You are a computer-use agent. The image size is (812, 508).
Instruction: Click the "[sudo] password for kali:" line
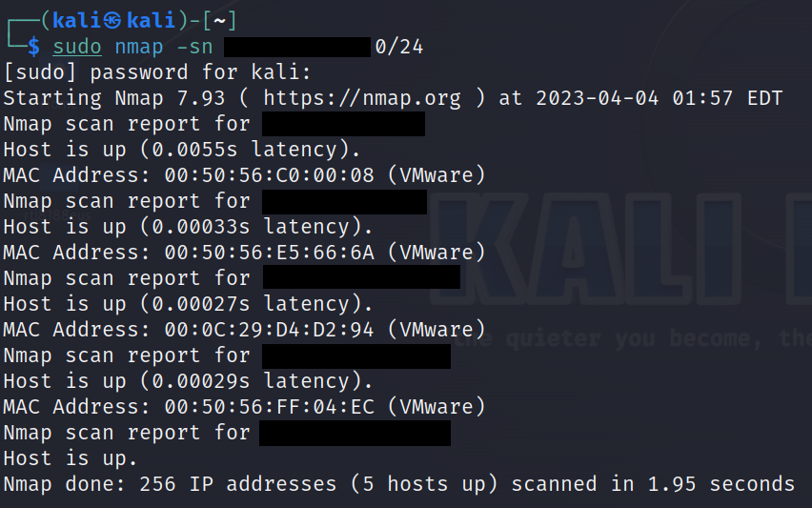pos(157,72)
